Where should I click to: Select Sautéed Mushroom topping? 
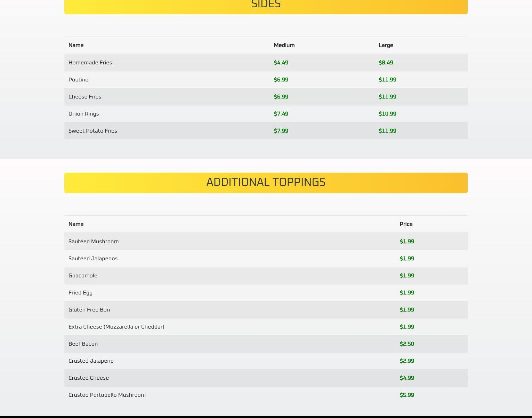coord(94,242)
